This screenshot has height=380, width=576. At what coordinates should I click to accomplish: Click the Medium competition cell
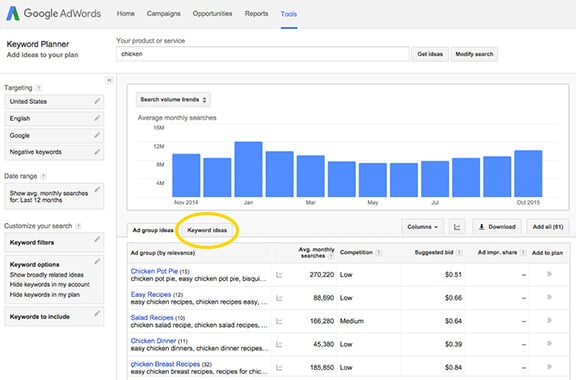click(352, 321)
